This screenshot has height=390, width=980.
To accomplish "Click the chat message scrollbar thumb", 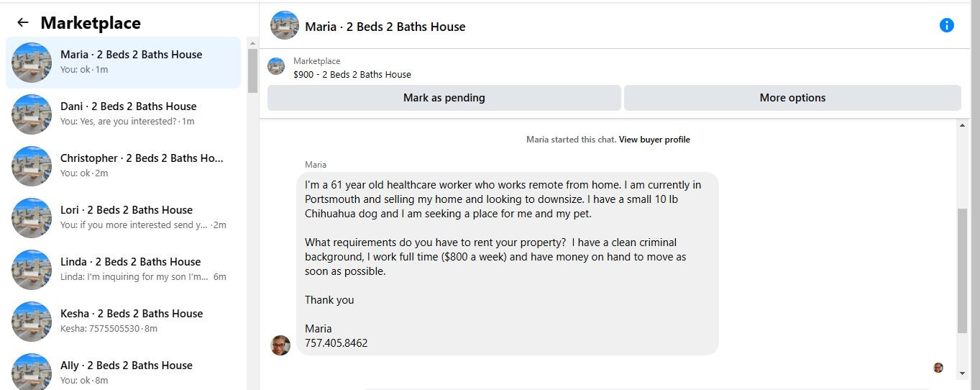I will tap(963, 271).
